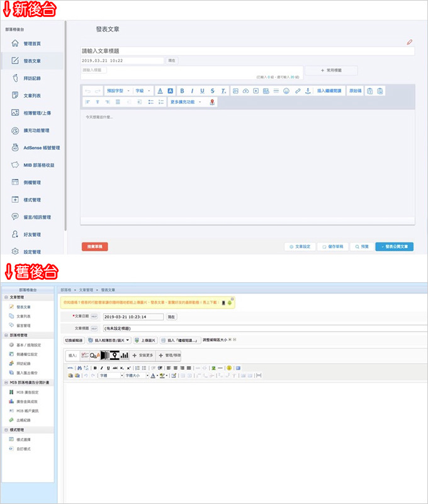
Task: Click the map pin icon in new editor
Action: point(212,102)
